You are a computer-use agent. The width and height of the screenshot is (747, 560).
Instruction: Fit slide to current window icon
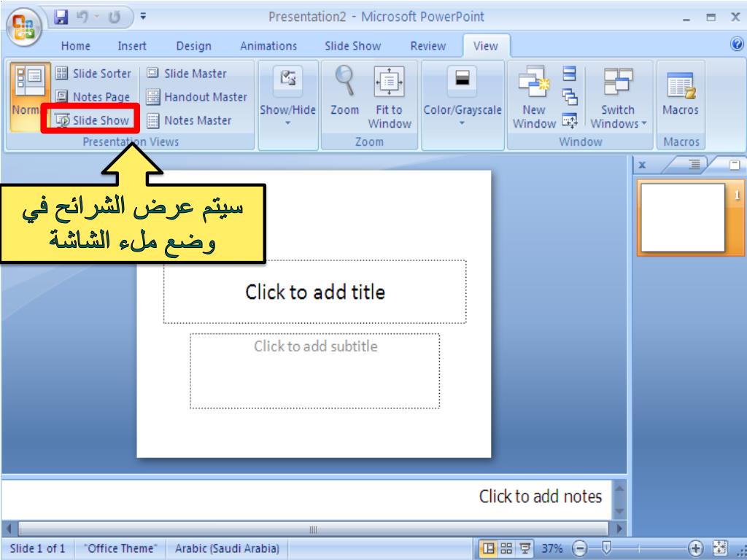click(x=720, y=548)
